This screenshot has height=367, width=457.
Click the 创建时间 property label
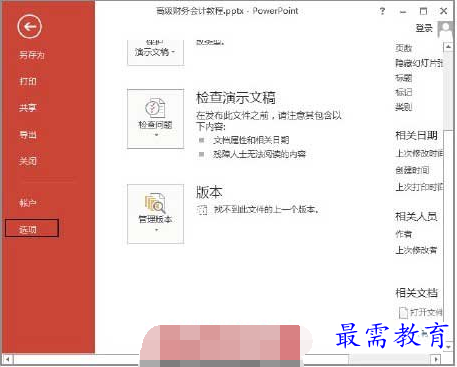tap(412, 170)
